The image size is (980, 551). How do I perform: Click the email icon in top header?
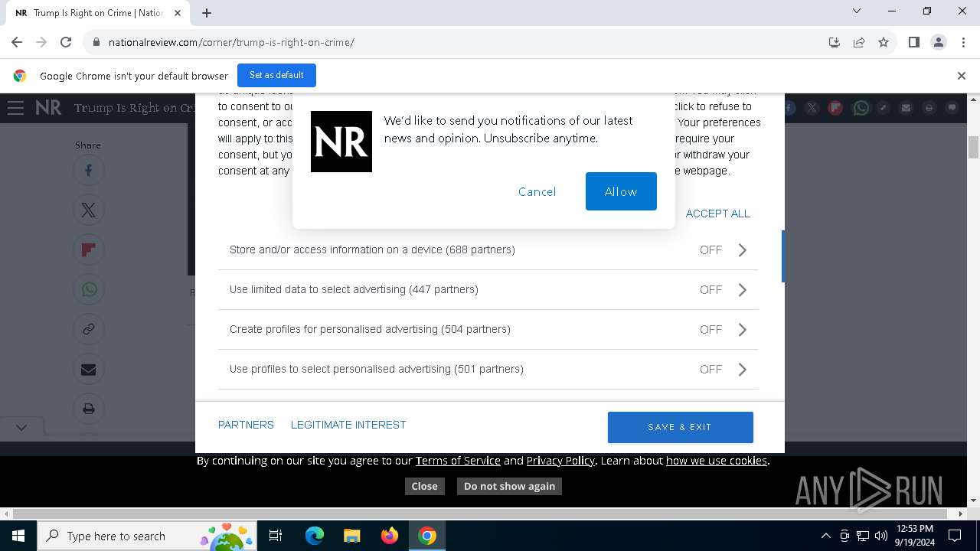click(906, 108)
